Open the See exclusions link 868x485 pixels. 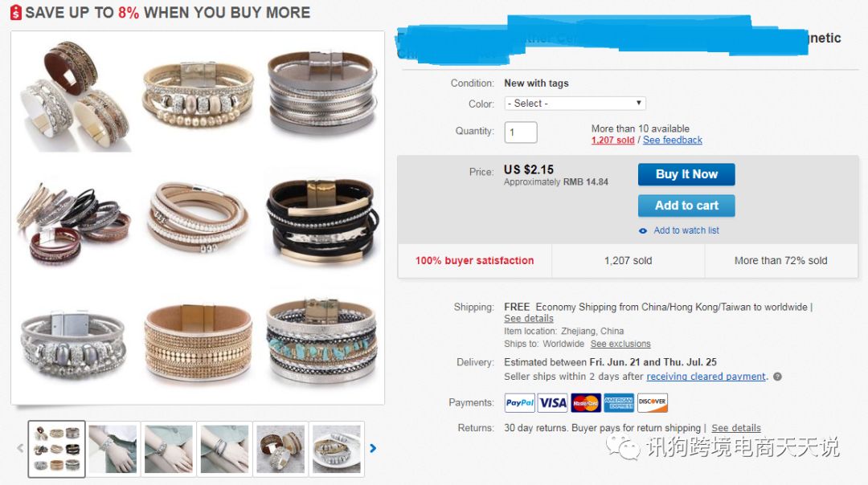pos(620,344)
